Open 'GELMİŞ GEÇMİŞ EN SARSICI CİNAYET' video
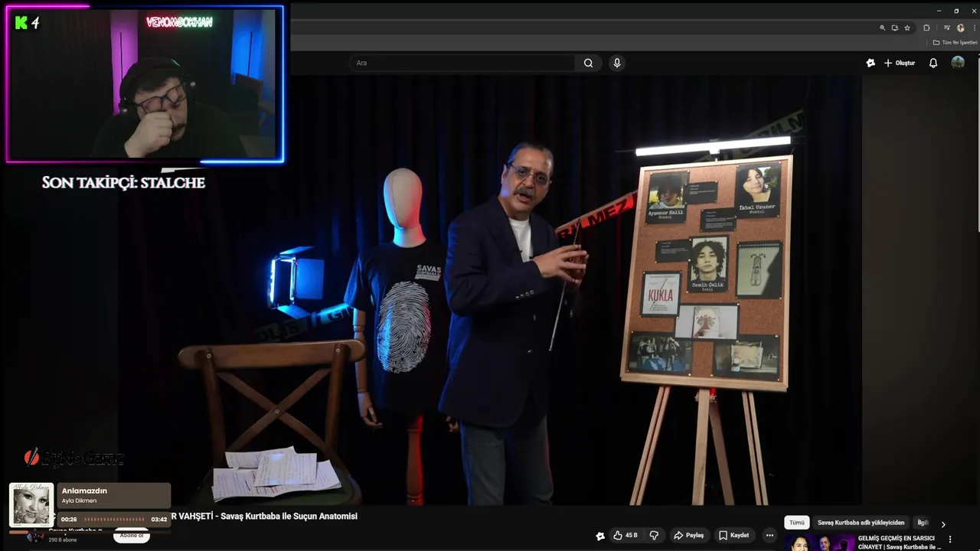The height and width of the screenshot is (551, 980). [900, 543]
